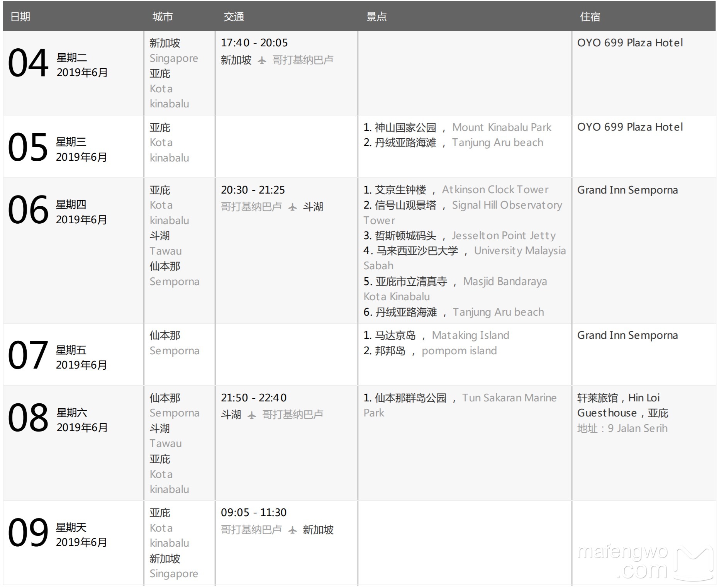This screenshot has width=719, height=588.
Task: Click 仙本那群岛公园 Tun Sakaran Marine Park
Action: point(460,405)
